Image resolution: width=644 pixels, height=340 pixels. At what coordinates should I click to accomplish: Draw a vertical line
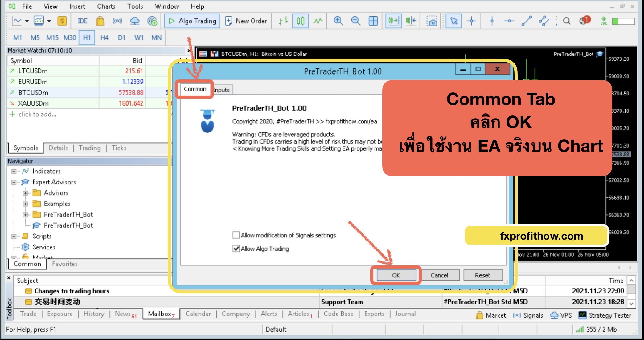(x=492, y=21)
